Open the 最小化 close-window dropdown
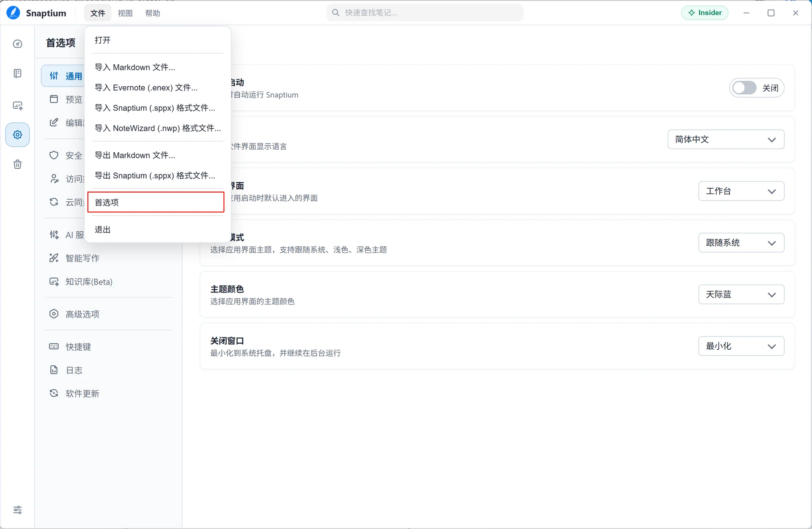 (x=741, y=346)
